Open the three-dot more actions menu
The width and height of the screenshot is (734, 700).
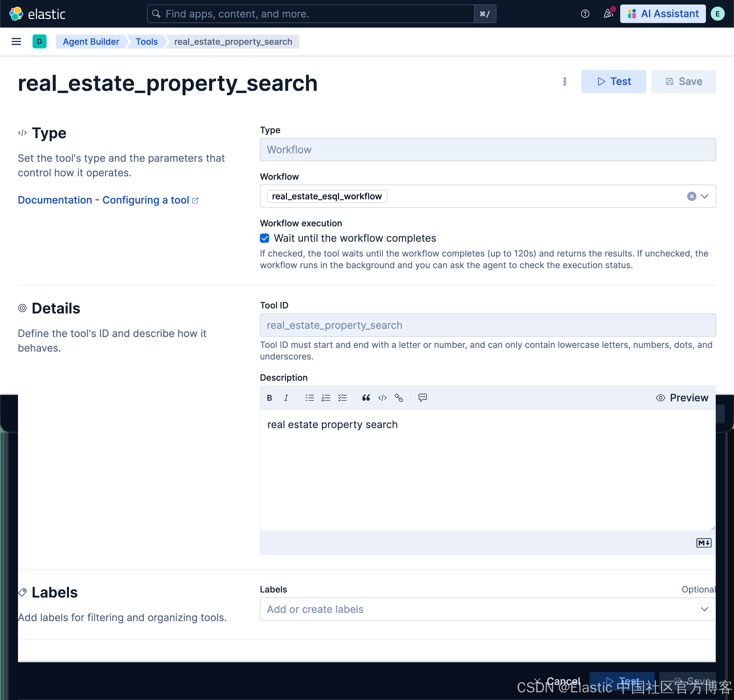pyautogui.click(x=565, y=81)
